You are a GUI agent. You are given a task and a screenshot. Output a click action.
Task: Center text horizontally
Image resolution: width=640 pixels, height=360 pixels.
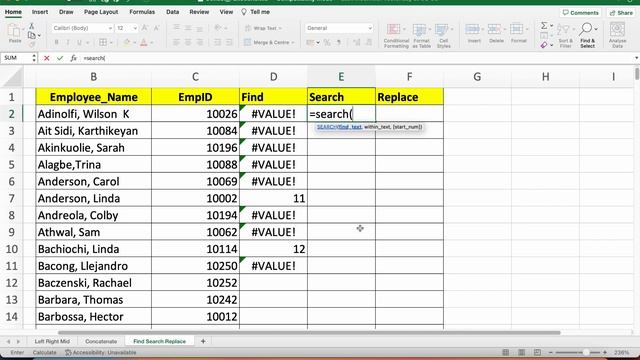tap(188, 42)
